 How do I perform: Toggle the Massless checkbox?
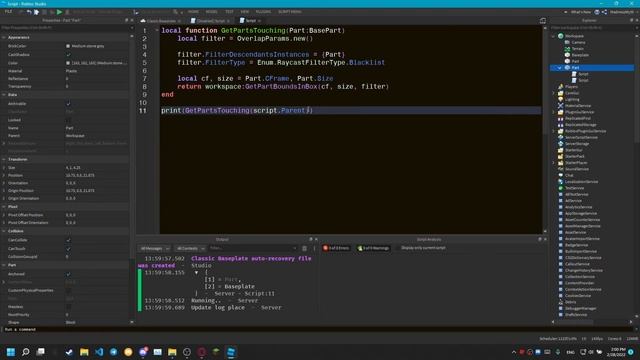click(68, 307)
